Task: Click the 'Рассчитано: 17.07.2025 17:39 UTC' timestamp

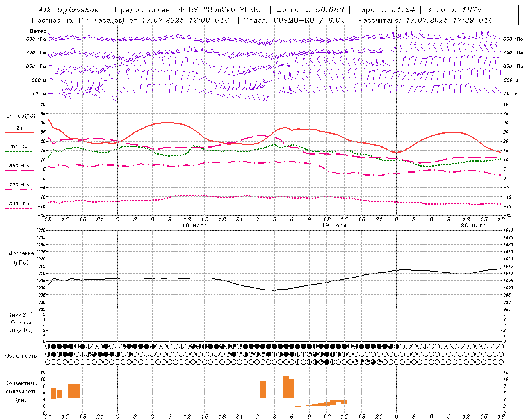Action: [x=426, y=20]
